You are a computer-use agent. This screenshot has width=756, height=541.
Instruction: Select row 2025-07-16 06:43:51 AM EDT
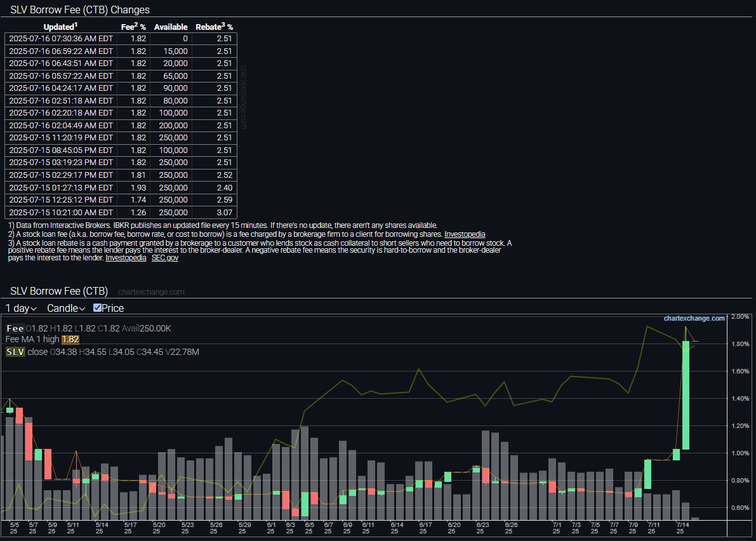click(121, 63)
